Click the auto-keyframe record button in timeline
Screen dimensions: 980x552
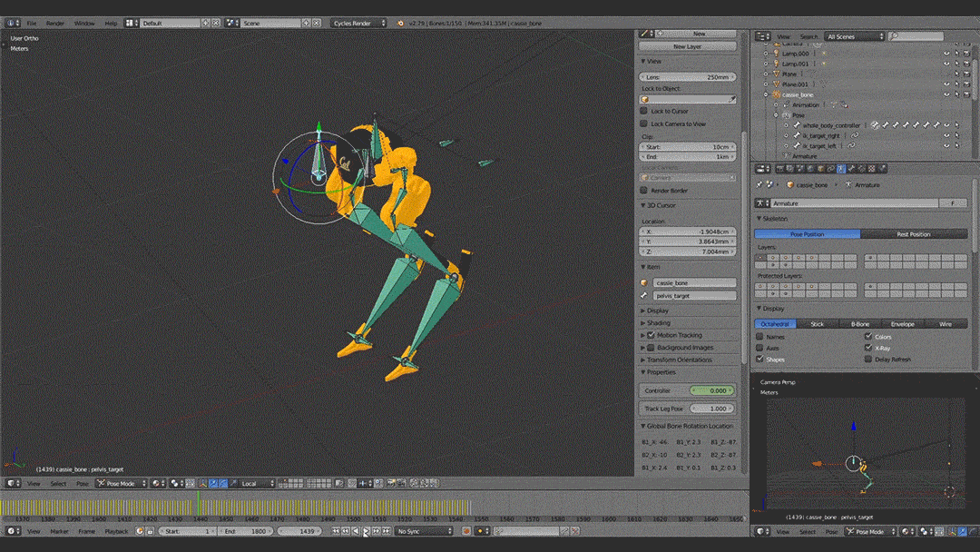(x=466, y=531)
